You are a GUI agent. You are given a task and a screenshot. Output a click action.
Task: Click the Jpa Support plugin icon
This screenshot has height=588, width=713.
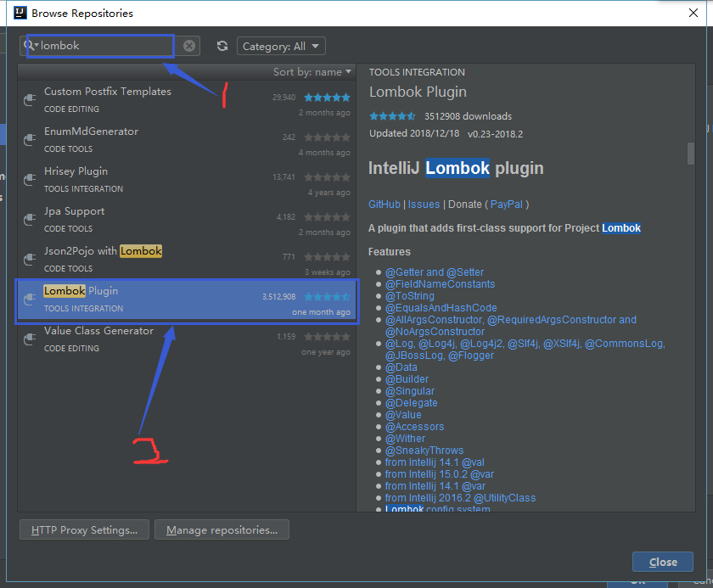(28, 216)
